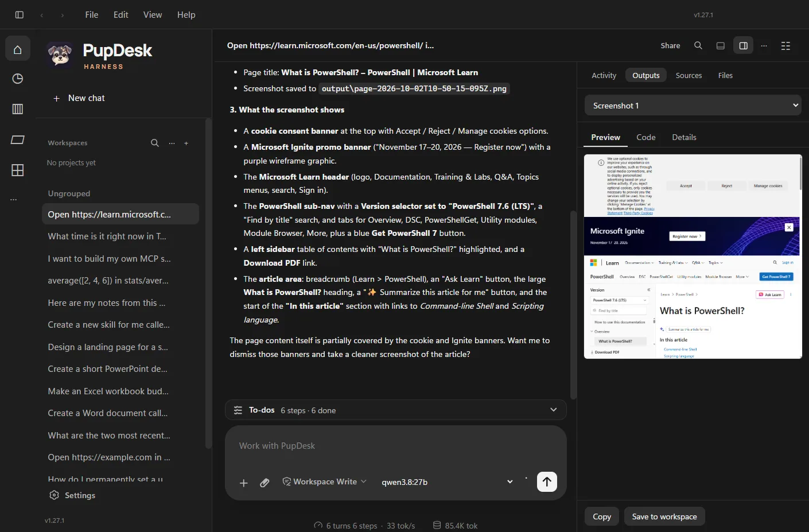Open the history clock icon
This screenshot has width=809, height=532.
click(18, 79)
